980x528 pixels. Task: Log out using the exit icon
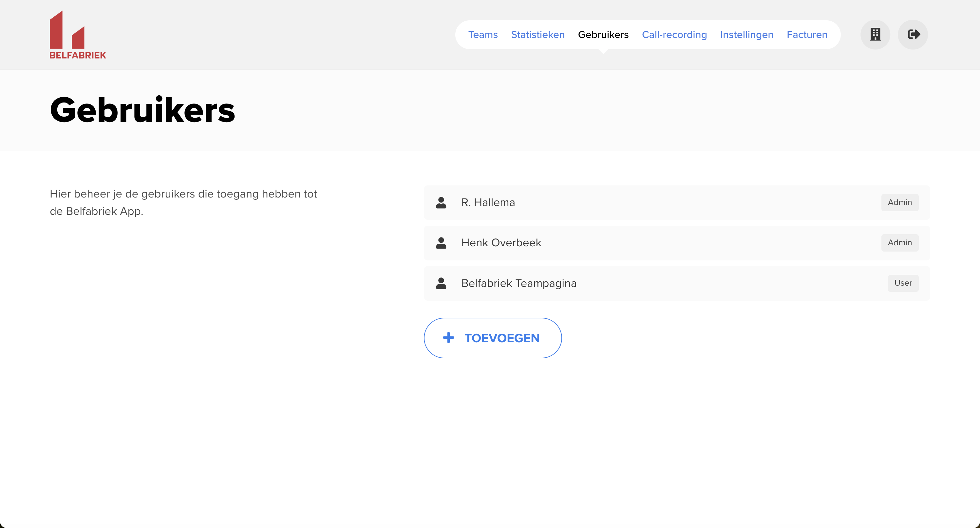tap(914, 35)
